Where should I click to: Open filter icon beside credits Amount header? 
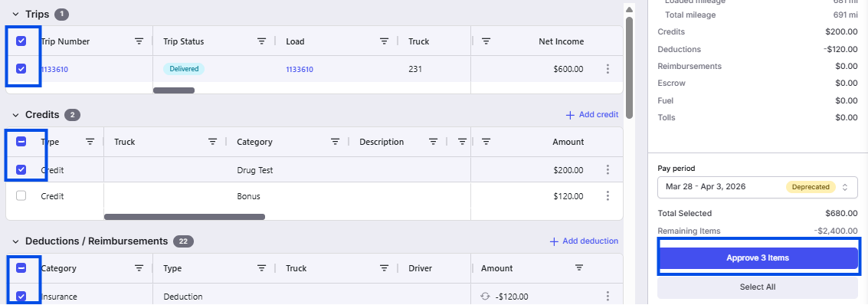click(486, 142)
